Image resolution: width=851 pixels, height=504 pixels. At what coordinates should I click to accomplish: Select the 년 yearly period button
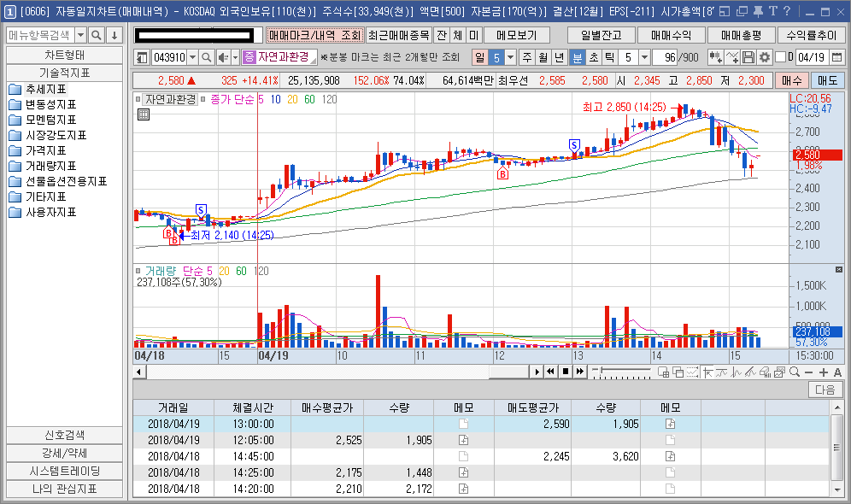560,57
